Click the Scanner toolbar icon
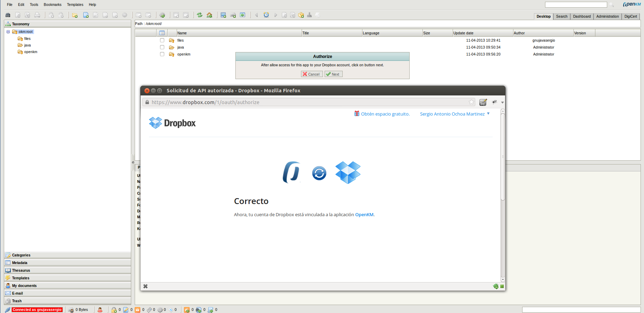This screenshot has width=644, height=313. 233,15
